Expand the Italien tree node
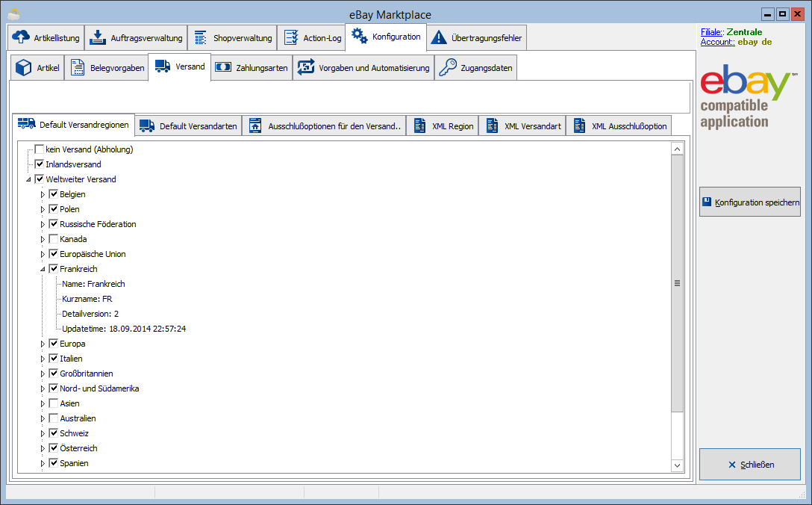 pos(43,359)
